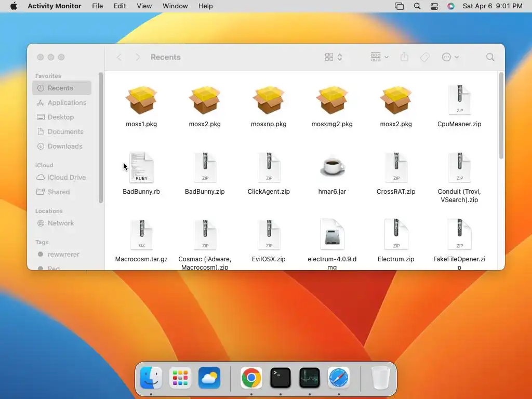Select the mosxnp.pkg package icon

click(x=269, y=100)
